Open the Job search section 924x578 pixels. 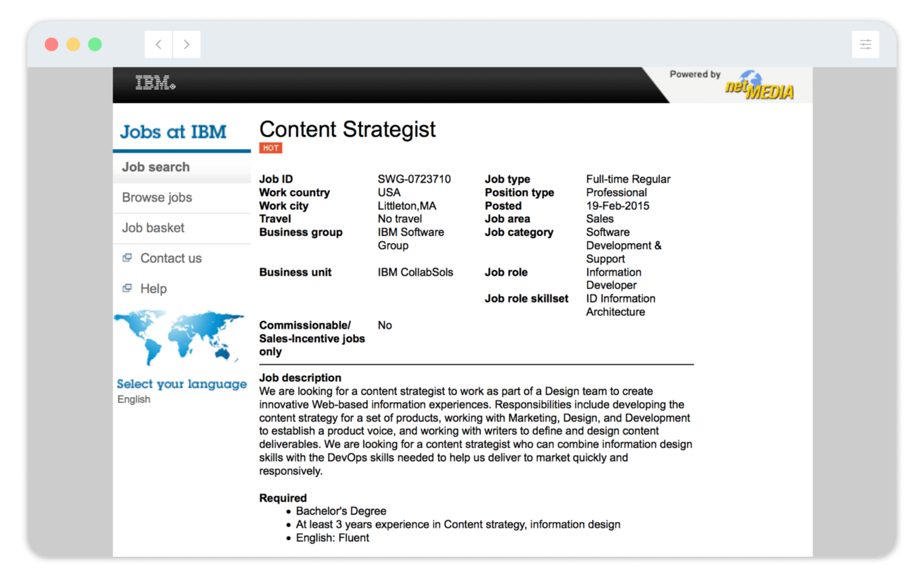click(x=156, y=167)
